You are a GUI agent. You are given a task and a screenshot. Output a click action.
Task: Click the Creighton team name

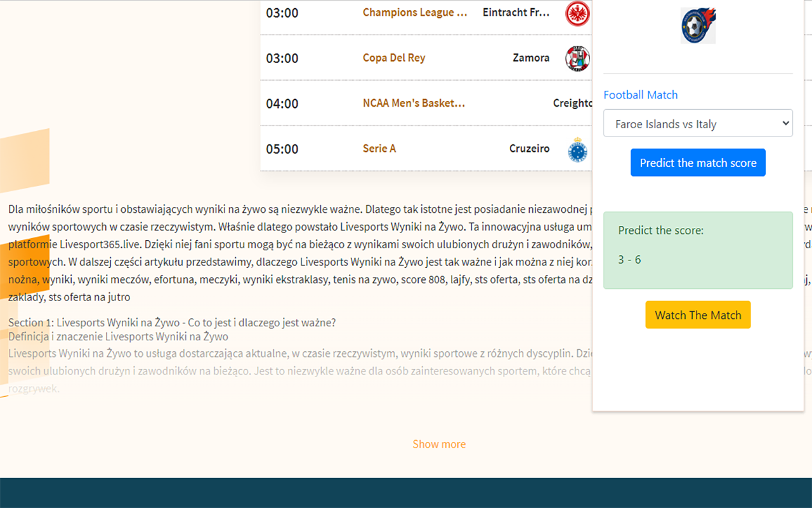pos(573,104)
